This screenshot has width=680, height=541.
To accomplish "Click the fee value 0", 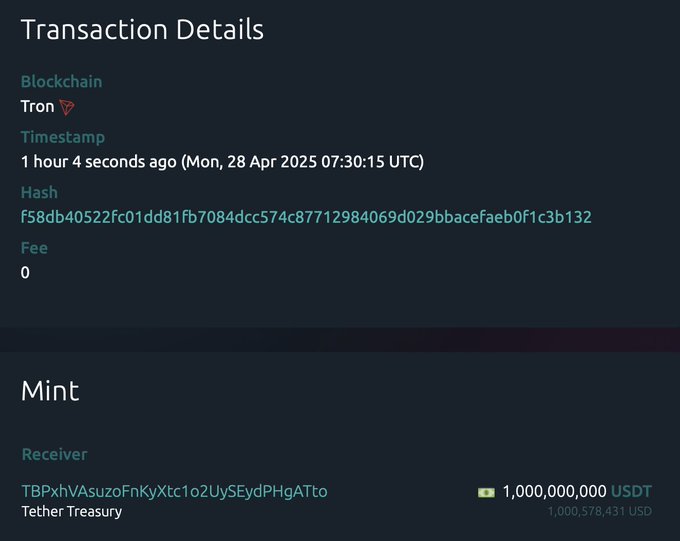I will point(25,272).
